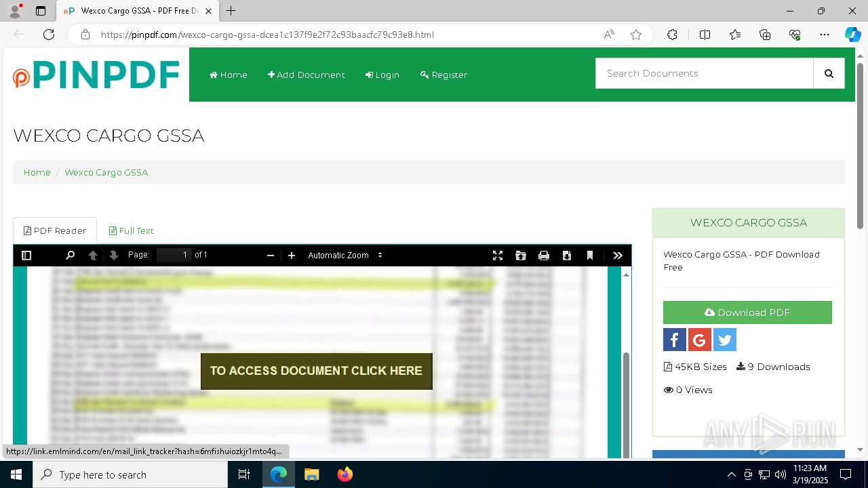Refresh the browser page

pos(49,35)
